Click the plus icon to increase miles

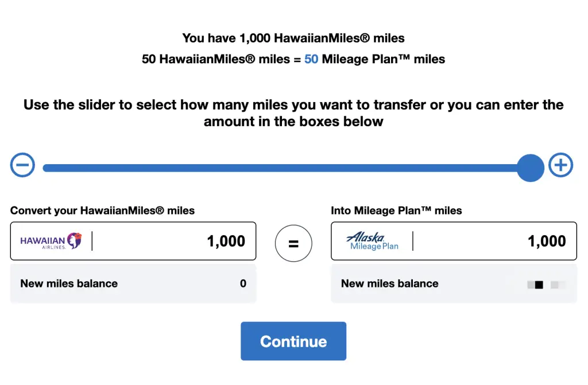560,166
